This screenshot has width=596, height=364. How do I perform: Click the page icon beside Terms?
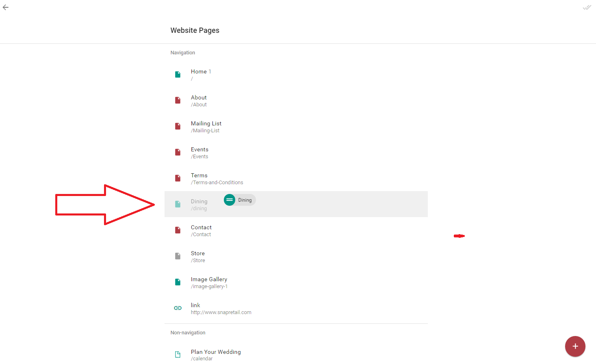click(178, 178)
